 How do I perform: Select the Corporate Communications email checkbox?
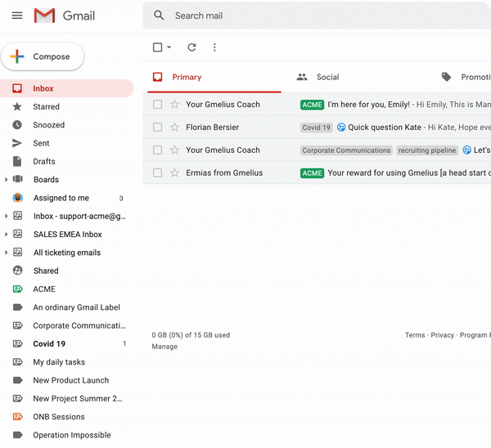coord(157,150)
